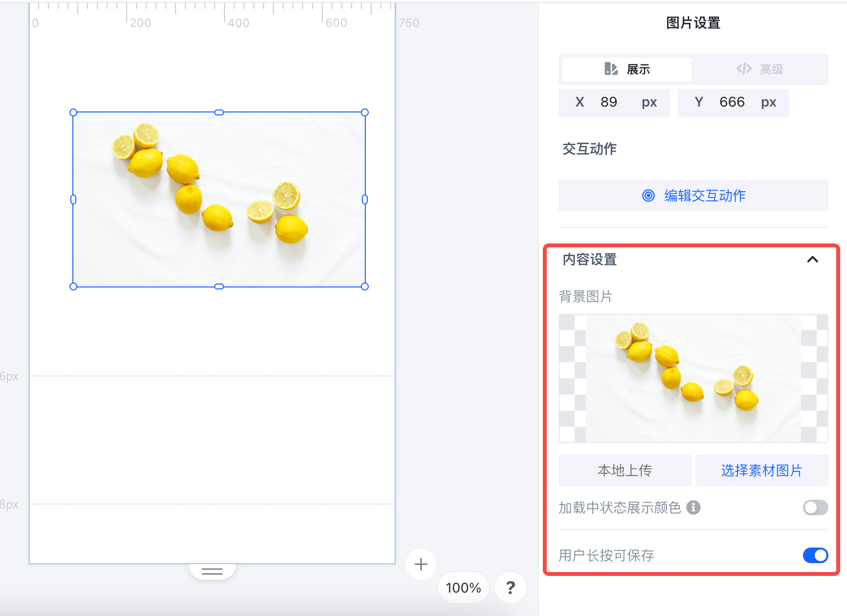Click the bottom-left resize handle of image
The image size is (847, 616).
pos(73,286)
